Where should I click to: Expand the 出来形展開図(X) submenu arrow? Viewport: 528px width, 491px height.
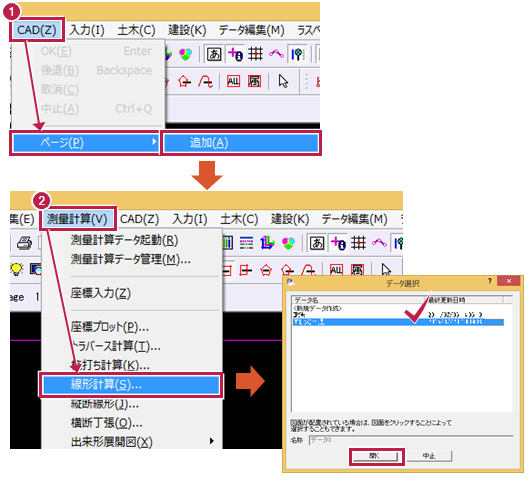point(211,440)
